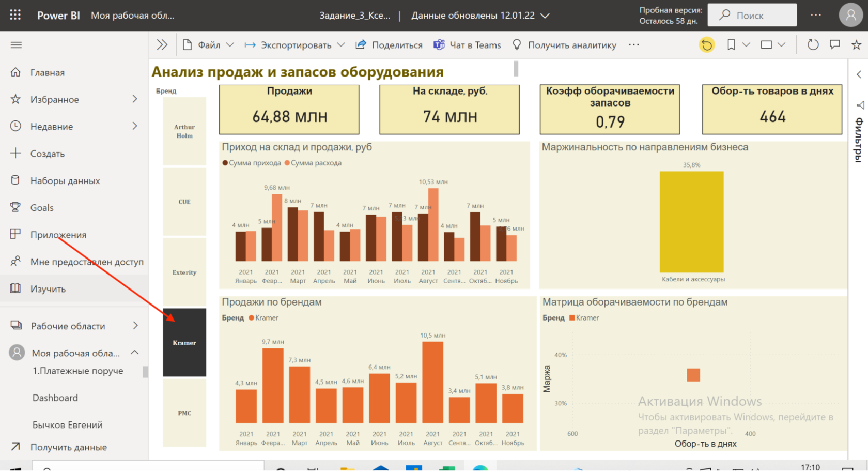This screenshot has height=471, width=868.
Task: Open Dashboard item in workspace list
Action: click(x=55, y=398)
